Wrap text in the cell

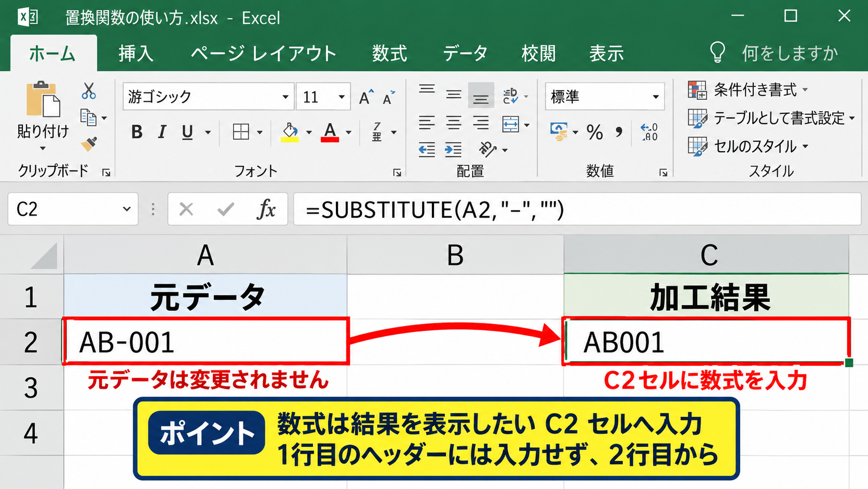pyautogui.click(x=511, y=96)
